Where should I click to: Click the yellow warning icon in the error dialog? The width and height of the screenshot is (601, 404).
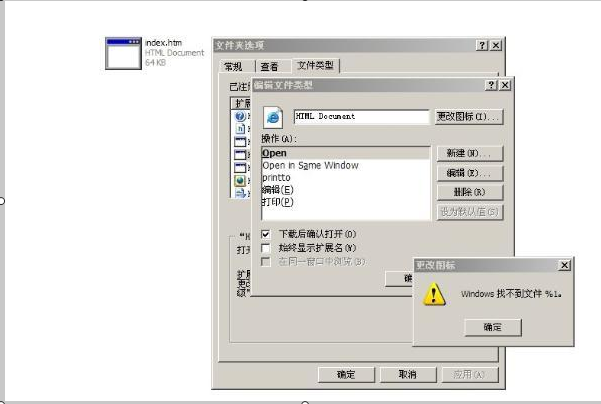(433, 293)
